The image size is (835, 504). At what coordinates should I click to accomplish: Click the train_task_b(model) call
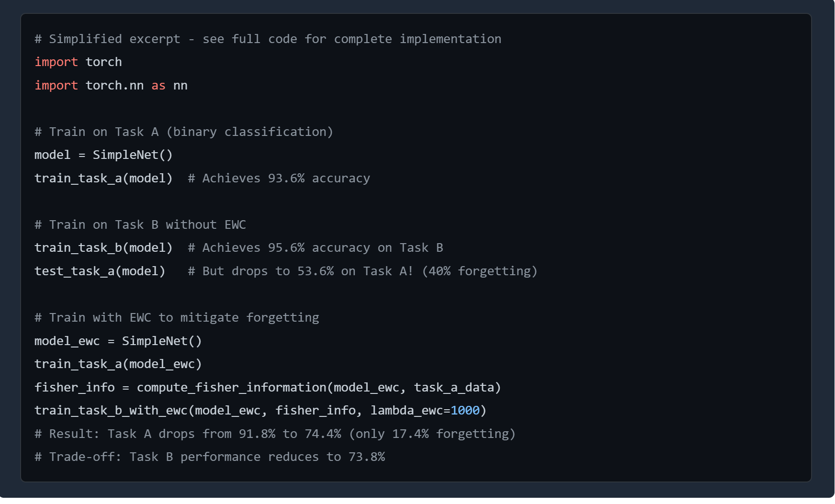point(103,248)
